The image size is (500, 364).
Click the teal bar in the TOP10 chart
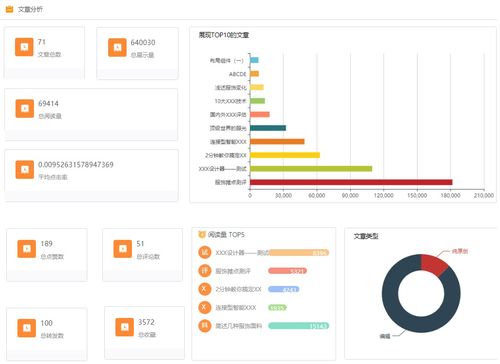(x=268, y=128)
